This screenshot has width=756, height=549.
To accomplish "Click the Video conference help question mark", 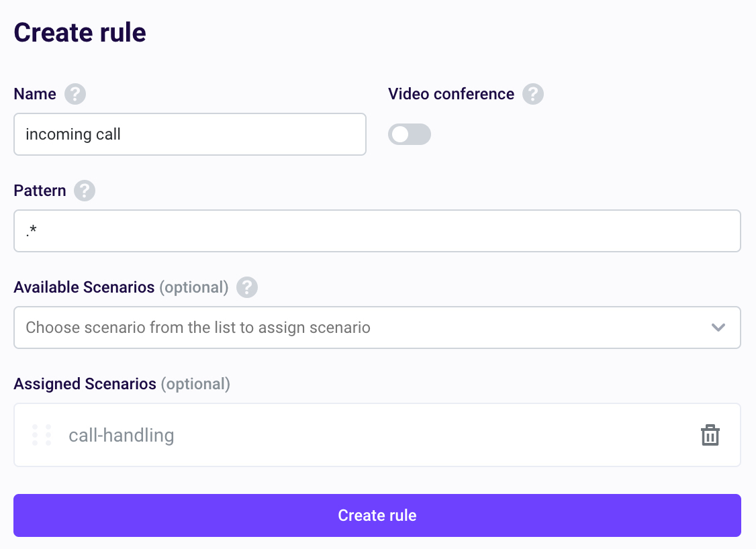I will pyautogui.click(x=533, y=94).
